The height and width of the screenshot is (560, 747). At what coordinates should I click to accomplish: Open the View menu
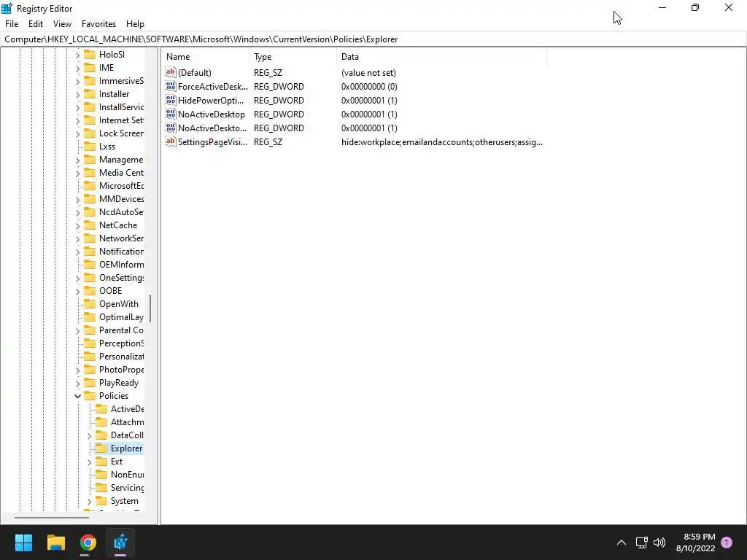pyautogui.click(x=62, y=24)
